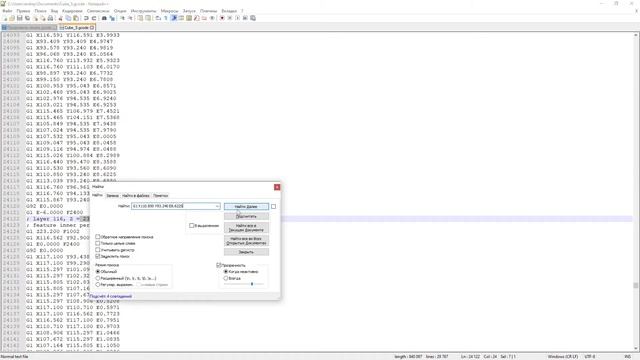This screenshot has width=640, height=360.
Task: Open Replace using the toolbar icon
Action: (x=112, y=18)
